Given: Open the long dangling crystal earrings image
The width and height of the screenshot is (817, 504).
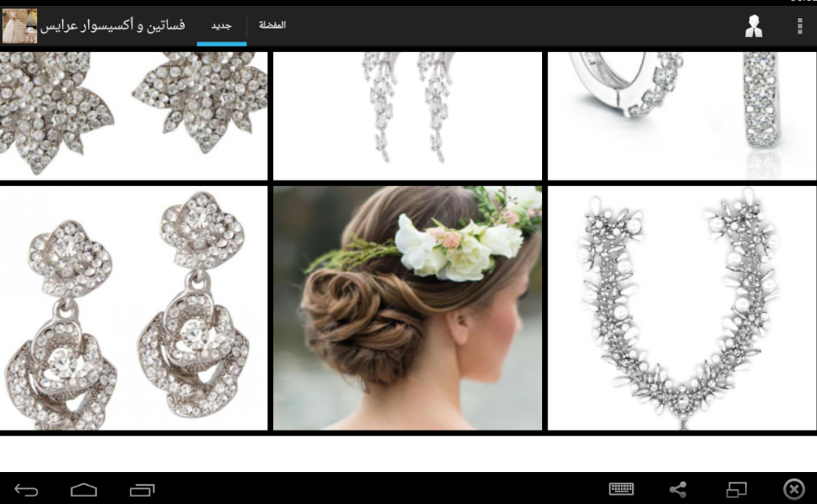Looking at the screenshot, I should pos(407,116).
